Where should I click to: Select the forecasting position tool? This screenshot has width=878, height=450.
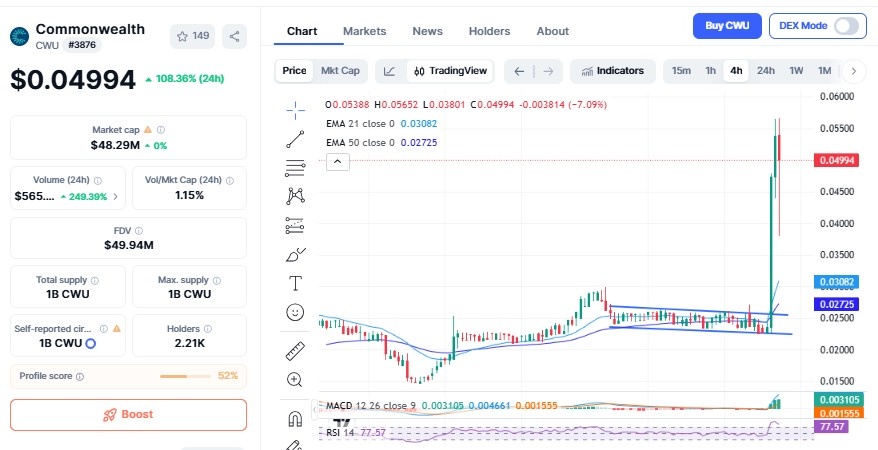point(295,225)
